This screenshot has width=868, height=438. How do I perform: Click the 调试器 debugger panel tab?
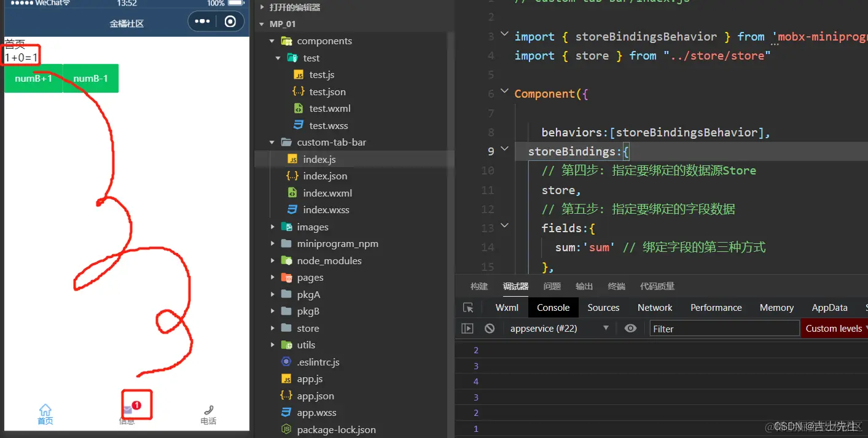515,286
